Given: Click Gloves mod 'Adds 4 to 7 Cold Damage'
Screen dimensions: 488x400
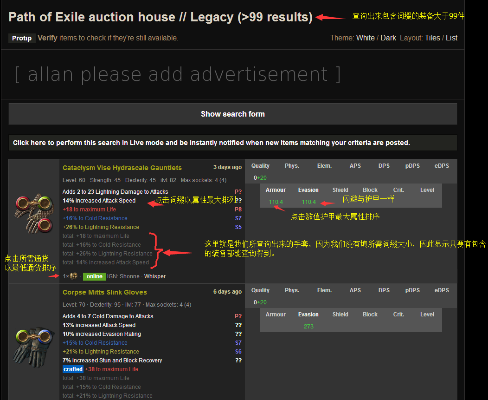Looking at the screenshot, I should click(x=108, y=316).
